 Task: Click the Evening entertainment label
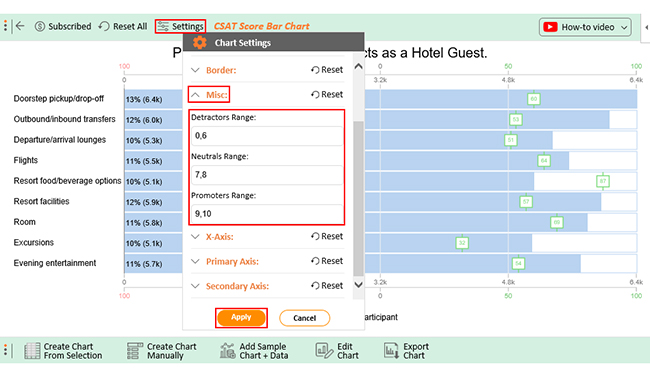click(55, 263)
